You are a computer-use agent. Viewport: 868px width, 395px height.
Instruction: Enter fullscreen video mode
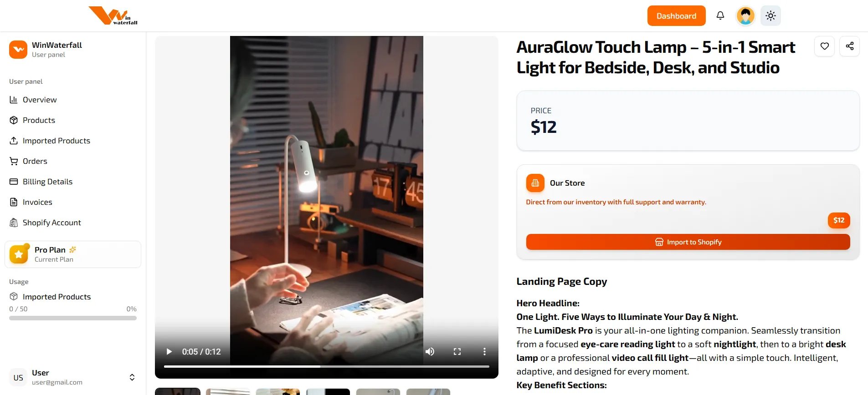pos(457,351)
